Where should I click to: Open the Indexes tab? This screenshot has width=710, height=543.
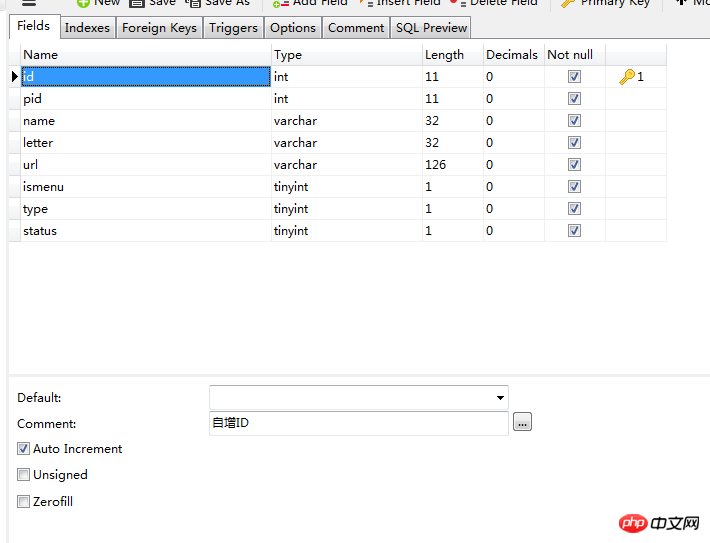(87, 28)
